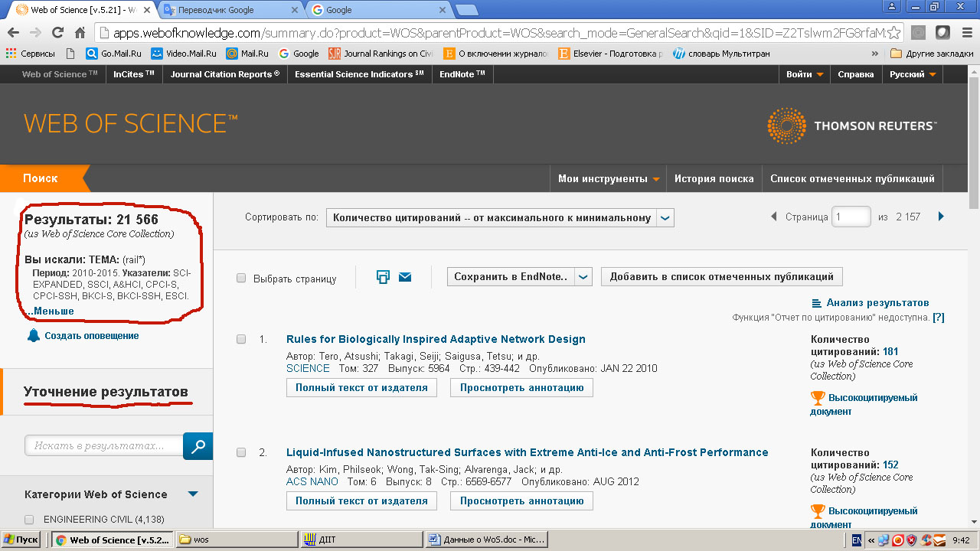980x551 pixels.
Task: Click the page number input field
Action: pos(852,217)
